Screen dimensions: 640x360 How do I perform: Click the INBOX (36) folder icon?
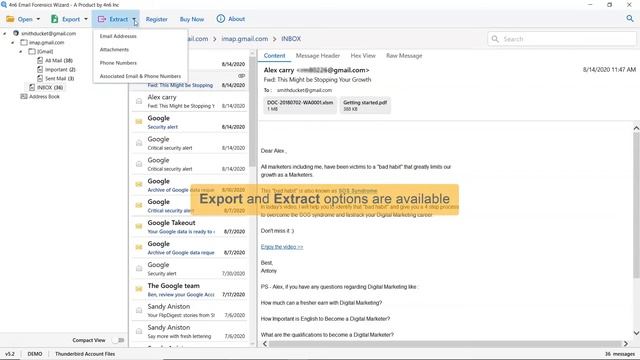(x=32, y=87)
